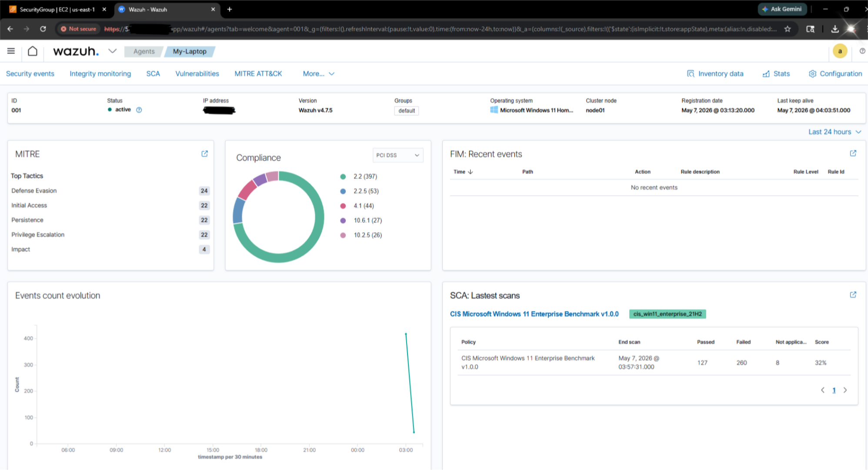Click the Not secure site warning

point(78,29)
